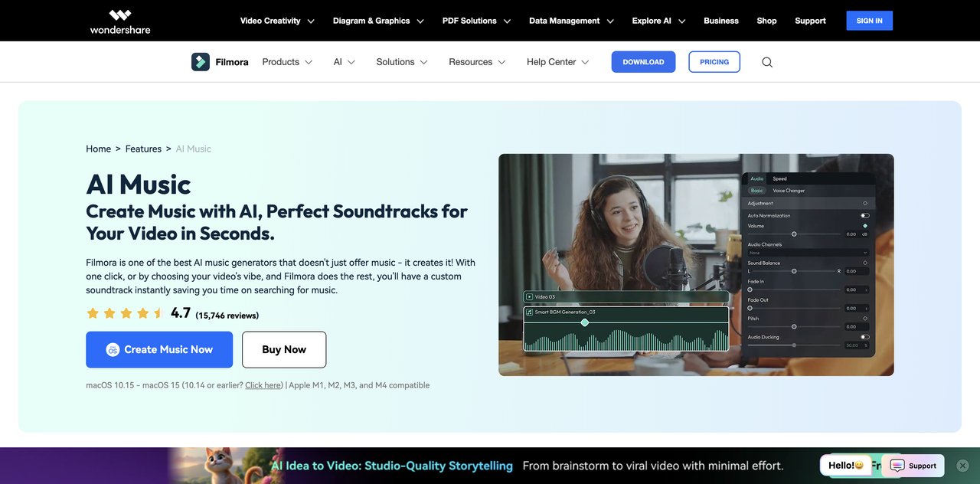Screen dimensions: 980x484
Task: Click the Filmora logo icon
Action: coord(200,61)
